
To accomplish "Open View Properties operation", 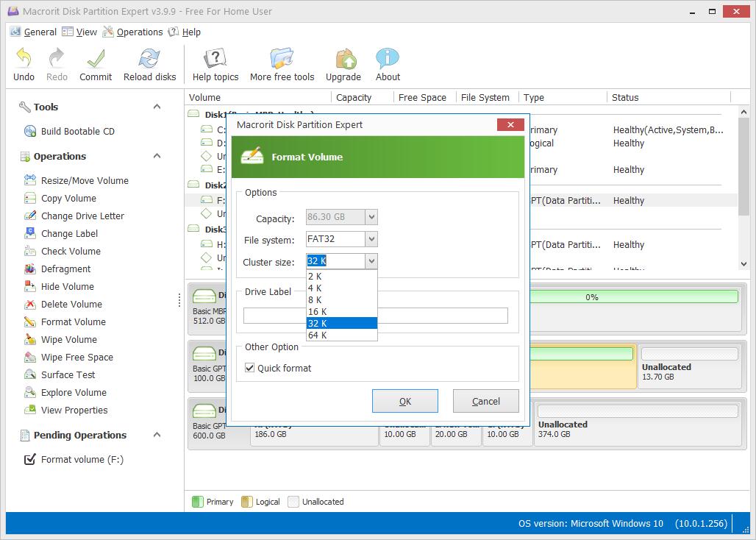I will 74,411.
